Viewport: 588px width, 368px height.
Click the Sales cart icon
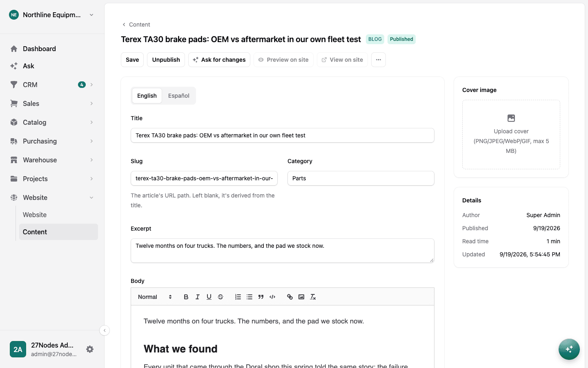coord(14,103)
